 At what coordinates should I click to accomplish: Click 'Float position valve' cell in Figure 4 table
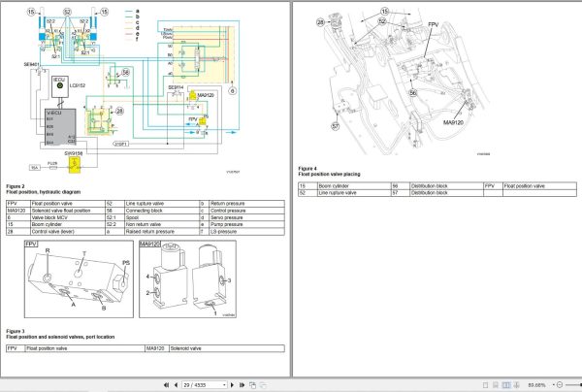[x=539, y=186]
